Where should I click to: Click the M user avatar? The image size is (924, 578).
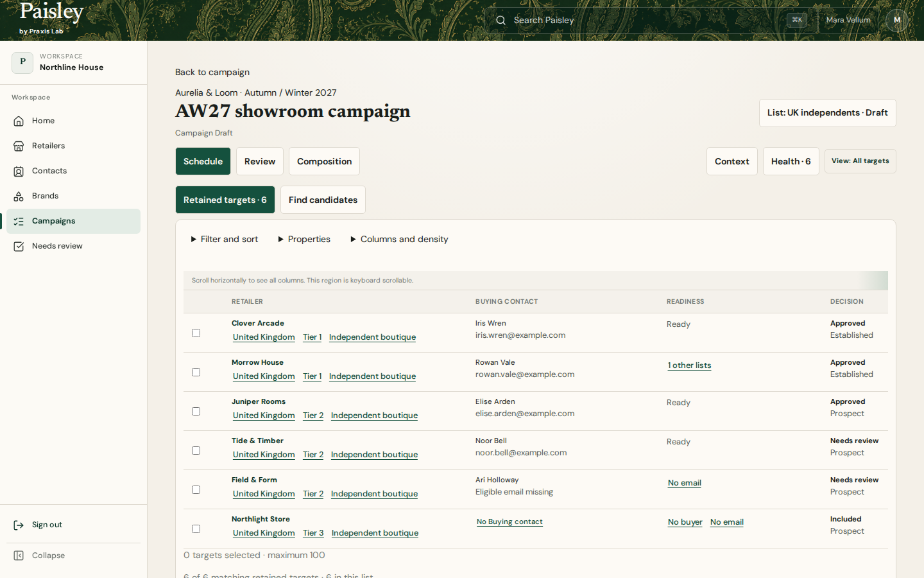click(897, 20)
